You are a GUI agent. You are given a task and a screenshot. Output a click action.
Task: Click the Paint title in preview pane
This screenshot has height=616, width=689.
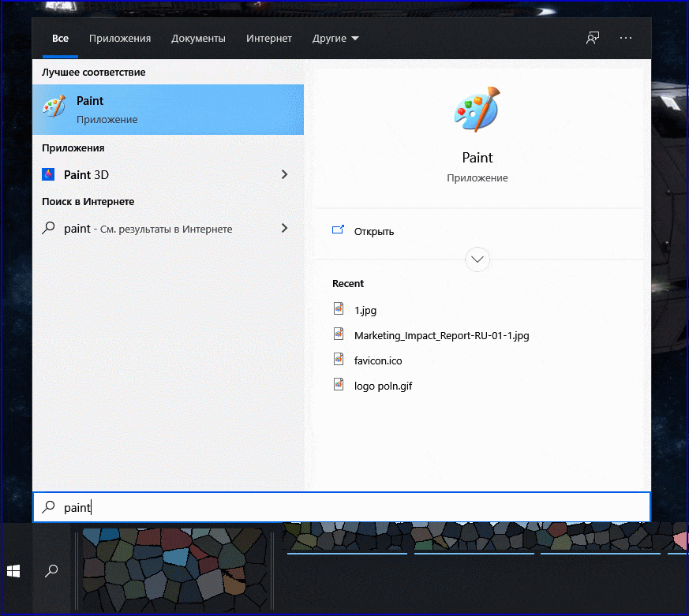(477, 158)
